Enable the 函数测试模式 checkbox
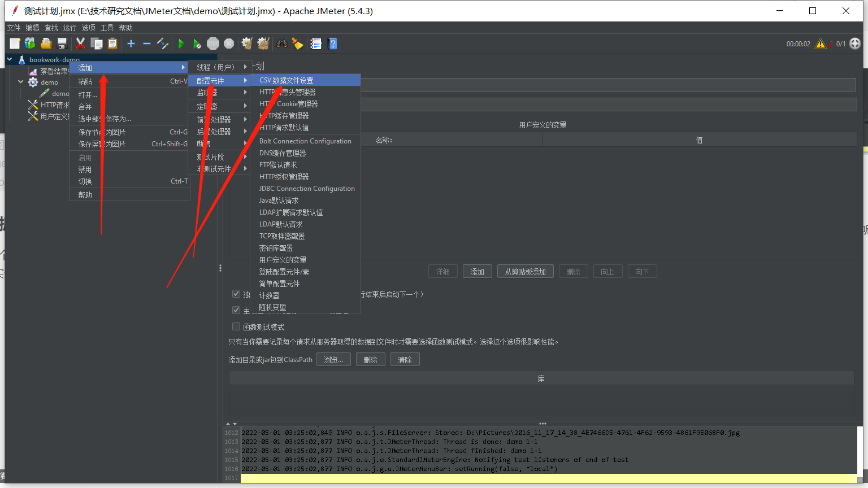 click(x=236, y=326)
